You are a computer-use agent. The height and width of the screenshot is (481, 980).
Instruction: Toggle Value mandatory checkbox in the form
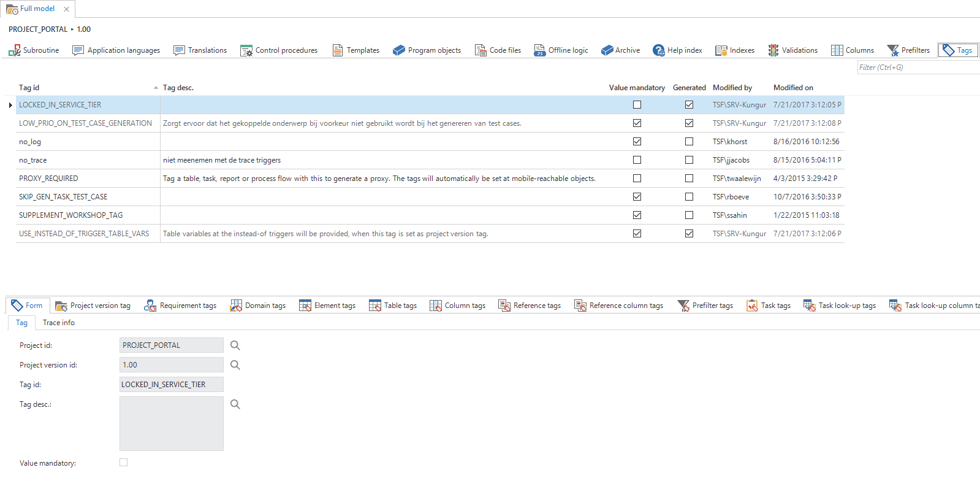[x=124, y=463]
